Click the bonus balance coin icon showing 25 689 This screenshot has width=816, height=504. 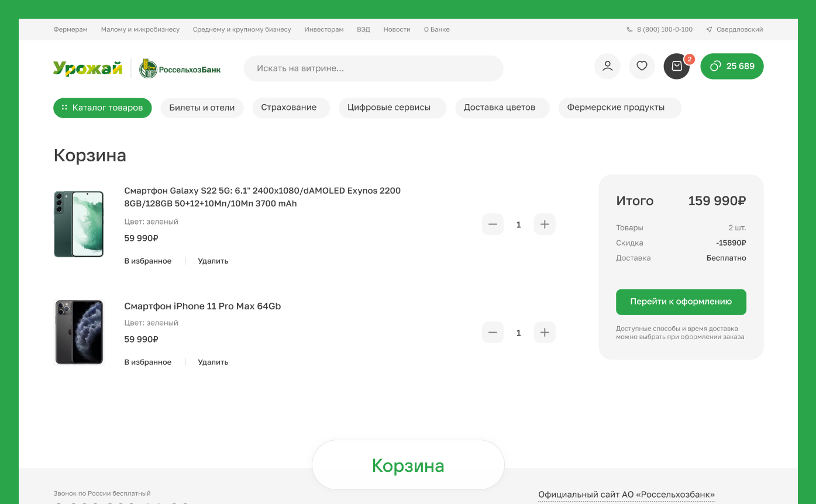pos(715,66)
